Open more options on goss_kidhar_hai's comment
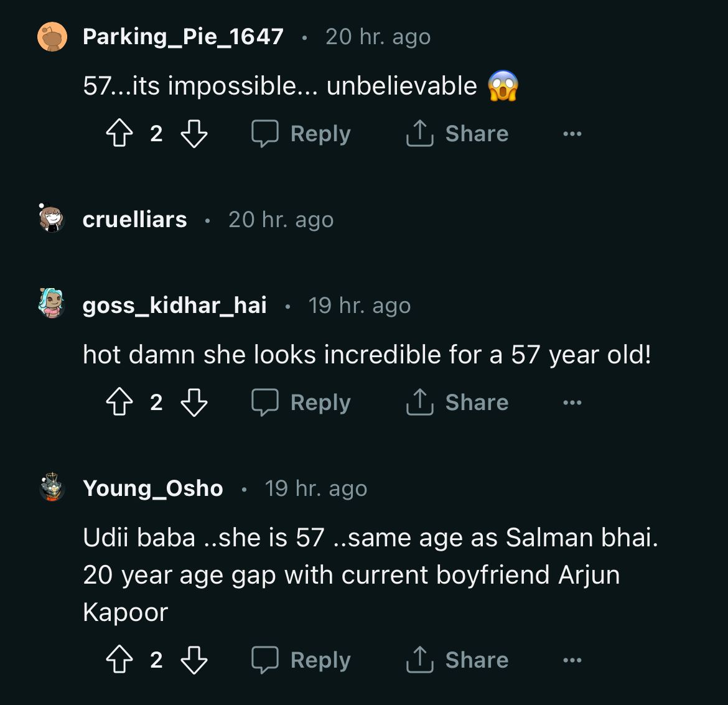The image size is (728, 705). point(572,403)
